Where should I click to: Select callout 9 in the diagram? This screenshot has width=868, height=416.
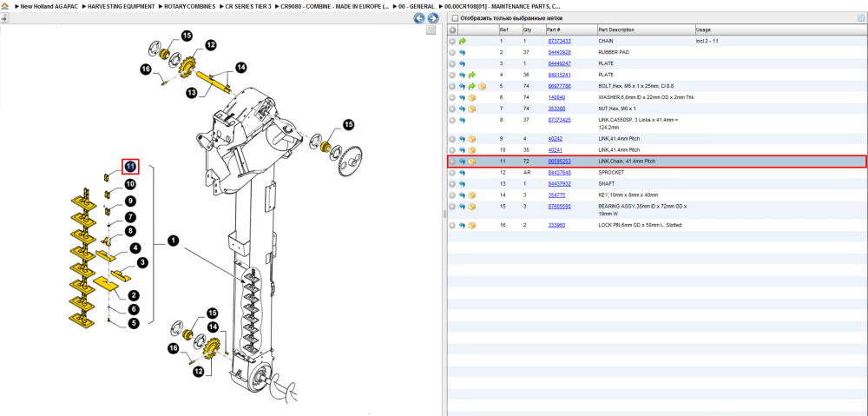point(129,201)
